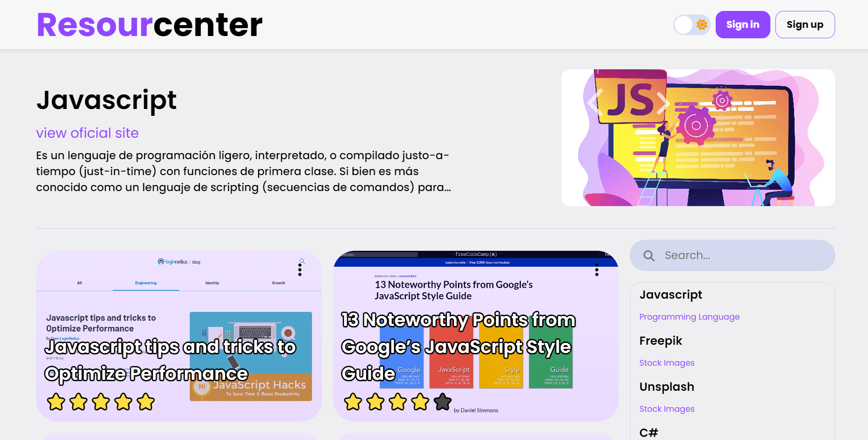Click Stock Images under Freepik
The image size is (868, 440).
coord(667,363)
